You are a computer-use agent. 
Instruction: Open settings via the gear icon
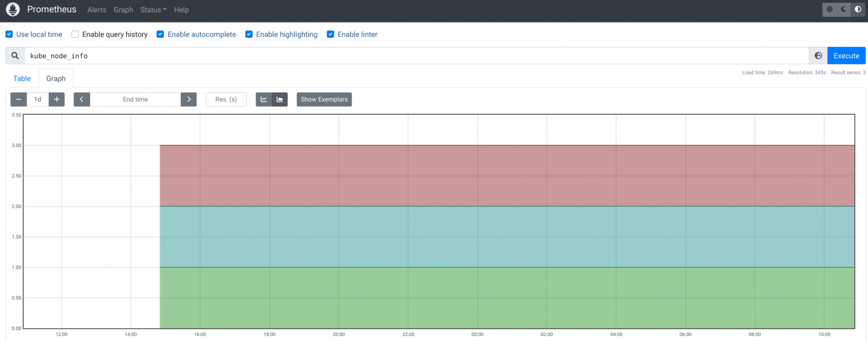click(828, 10)
